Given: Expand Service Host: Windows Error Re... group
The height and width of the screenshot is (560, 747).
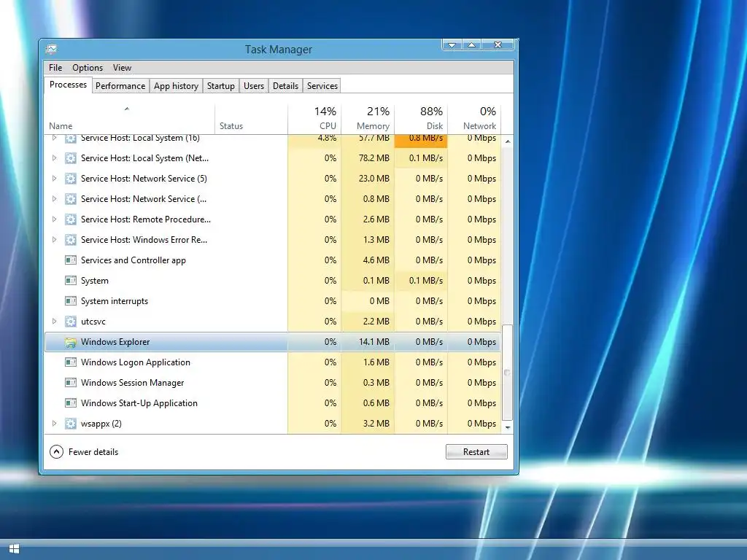Looking at the screenshot, I should click(x=54, y=240).
